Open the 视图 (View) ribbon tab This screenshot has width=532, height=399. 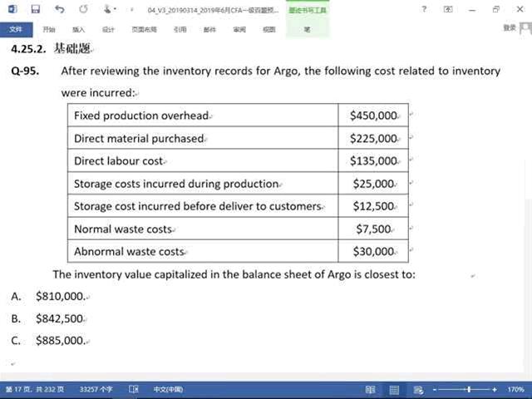pos(269,30)
